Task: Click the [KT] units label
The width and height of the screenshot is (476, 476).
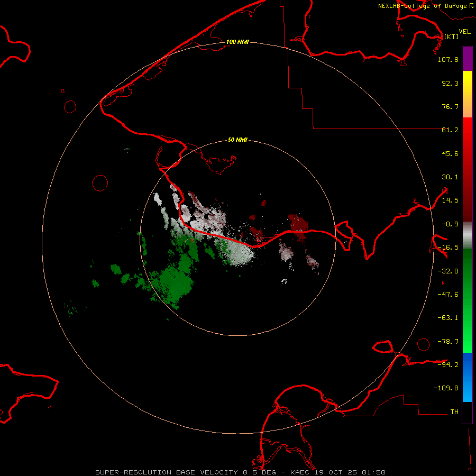Action: (451, 36)
